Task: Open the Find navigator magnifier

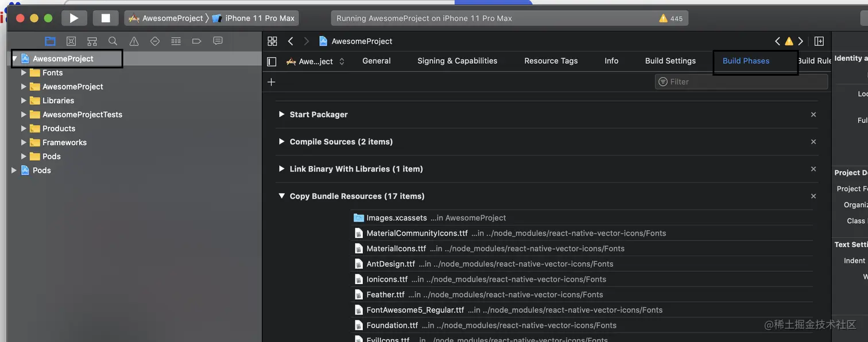Action: [113, 41]
